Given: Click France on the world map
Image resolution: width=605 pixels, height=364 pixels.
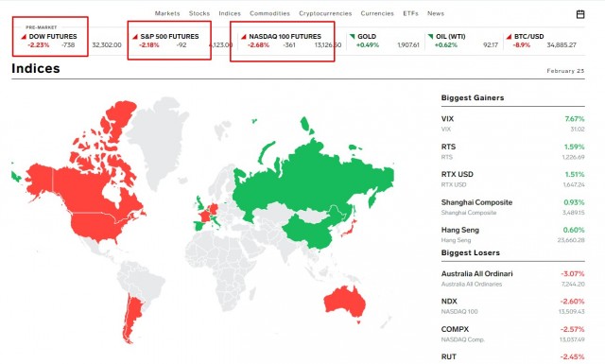Looking at the screenshot, I should [205, 216].
